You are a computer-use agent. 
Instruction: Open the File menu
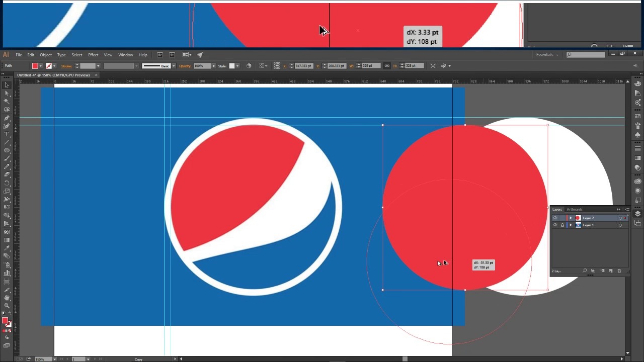coord(19,55)
